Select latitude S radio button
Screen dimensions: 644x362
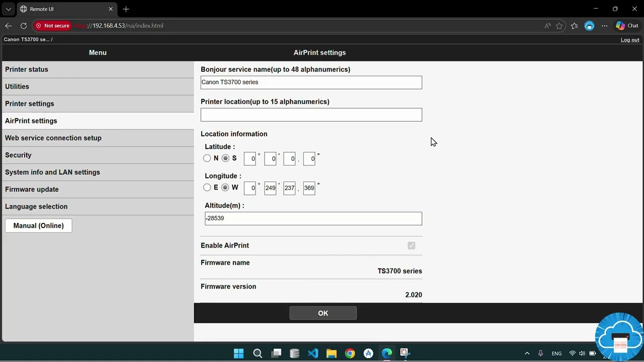(225, 158)
